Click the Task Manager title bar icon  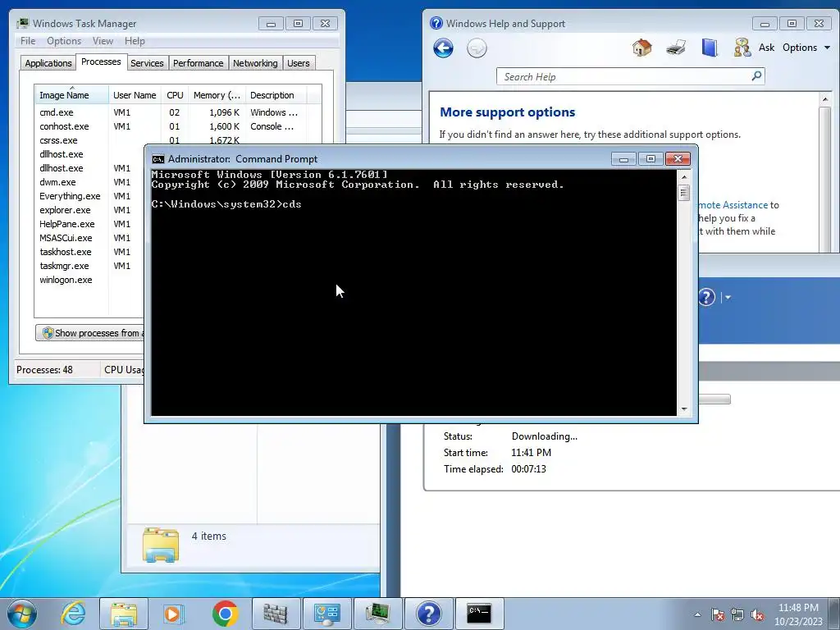(x=22, y=24)
